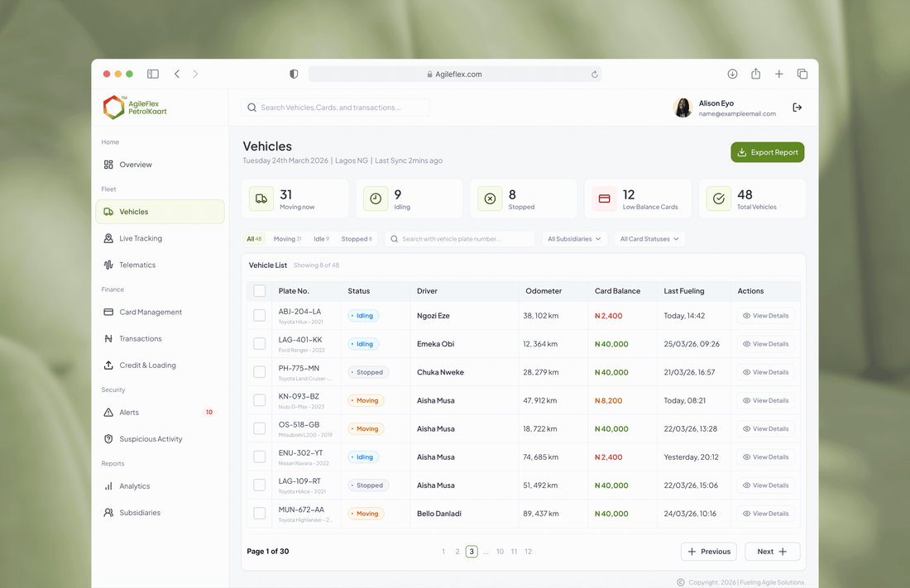The image size is (910, 588).
Task: Click the Moving now truck icon
Action: 261,198
